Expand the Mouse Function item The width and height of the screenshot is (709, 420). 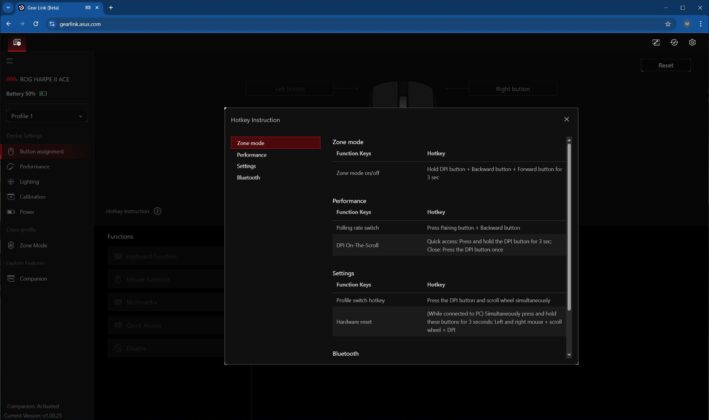click(x=166, y=279)
